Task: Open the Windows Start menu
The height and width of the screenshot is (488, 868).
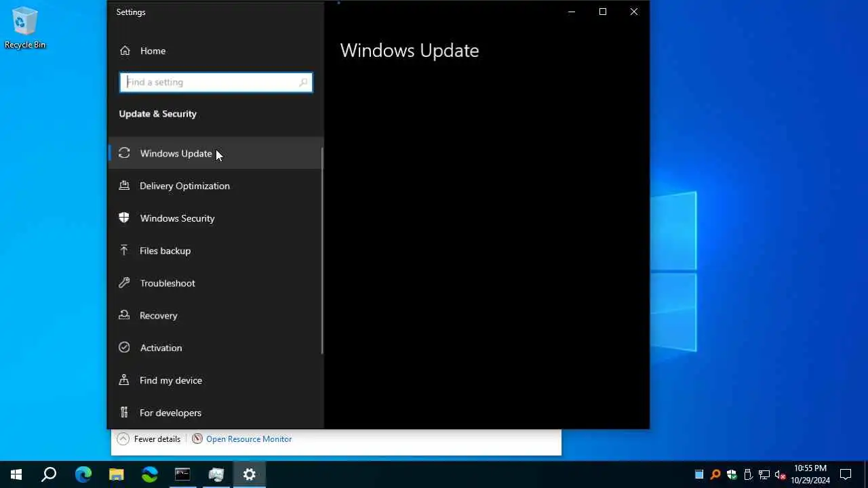Action: tap(16, 474)
